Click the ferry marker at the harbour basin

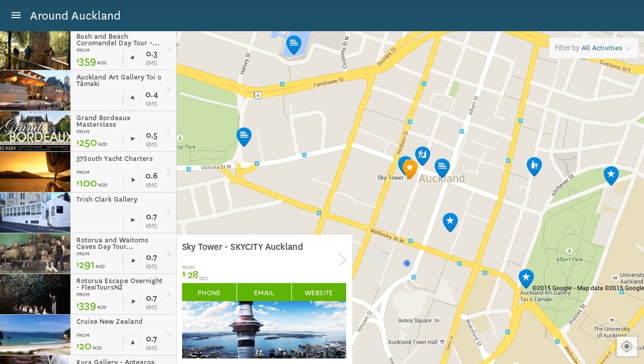point(293,44)
